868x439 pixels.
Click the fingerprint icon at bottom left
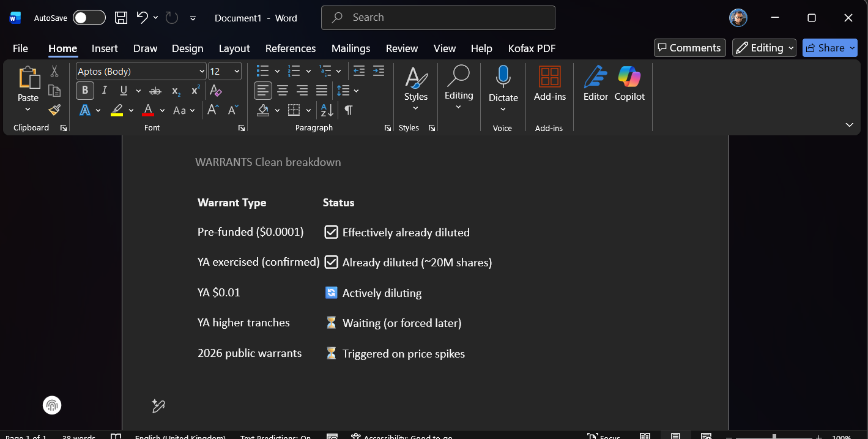[52, 405]
